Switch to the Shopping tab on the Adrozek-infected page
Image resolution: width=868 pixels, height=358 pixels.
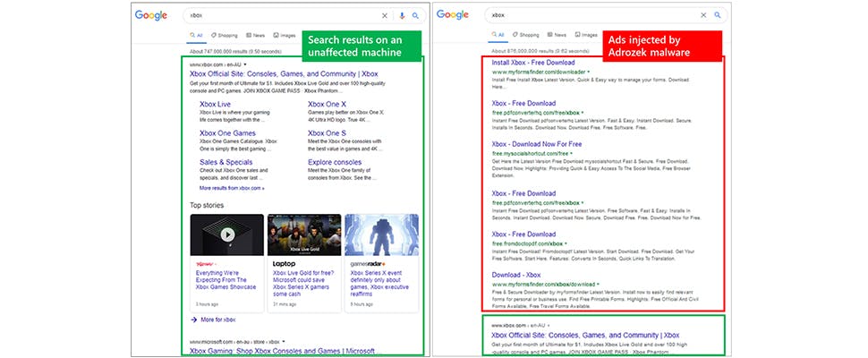tap(526, 35)
